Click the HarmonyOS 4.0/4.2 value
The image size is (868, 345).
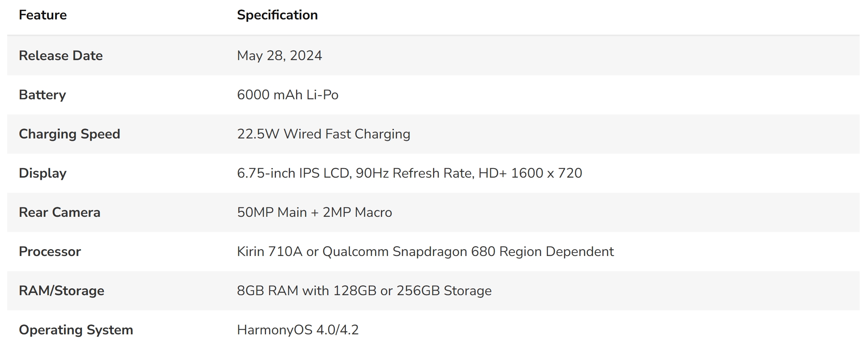pyautogui.click(x=298, y=330)
